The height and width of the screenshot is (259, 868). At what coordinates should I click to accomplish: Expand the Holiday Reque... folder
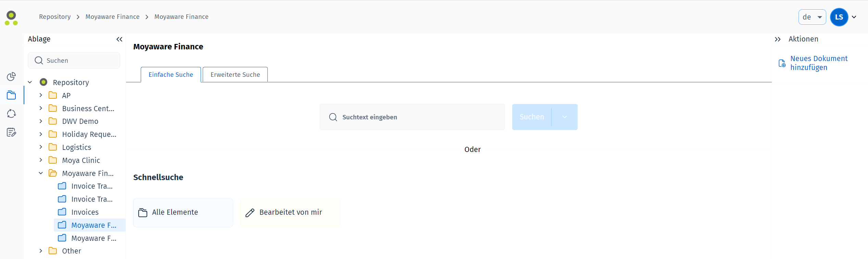coord(41,134)
